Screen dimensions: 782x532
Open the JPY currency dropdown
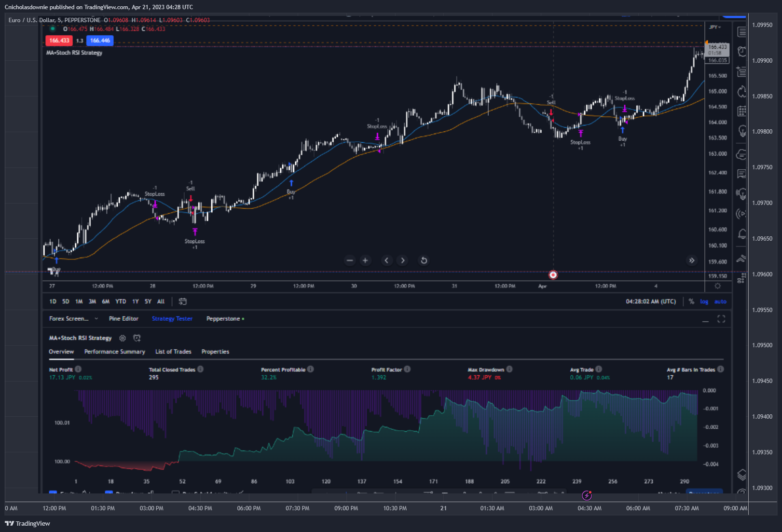tap(715, 27)
